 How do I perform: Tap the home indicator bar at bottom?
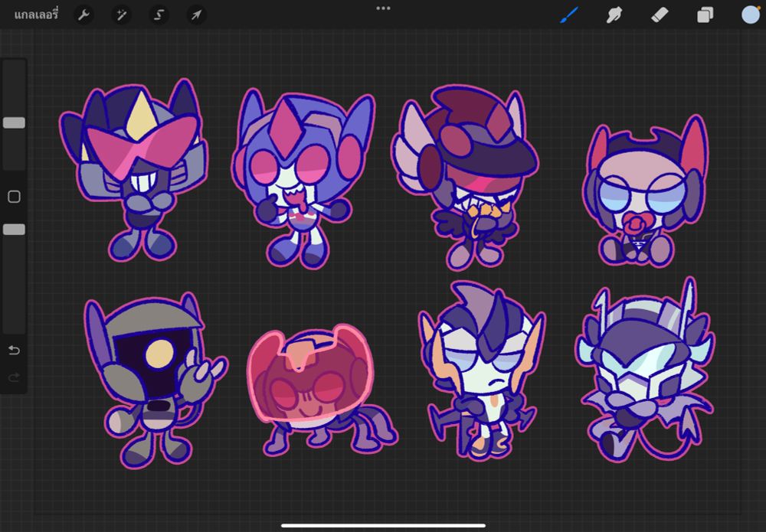tap(383, 526)
